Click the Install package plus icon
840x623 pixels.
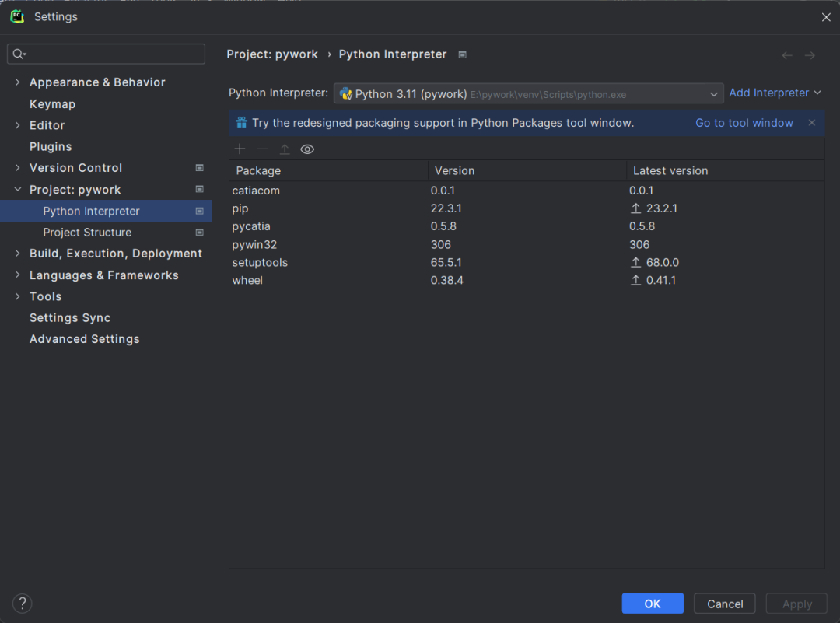(240, 149)
